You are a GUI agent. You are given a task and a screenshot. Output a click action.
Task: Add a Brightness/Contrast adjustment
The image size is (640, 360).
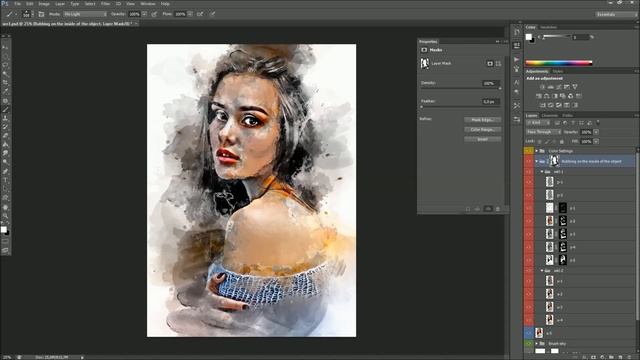coord(542,87)
